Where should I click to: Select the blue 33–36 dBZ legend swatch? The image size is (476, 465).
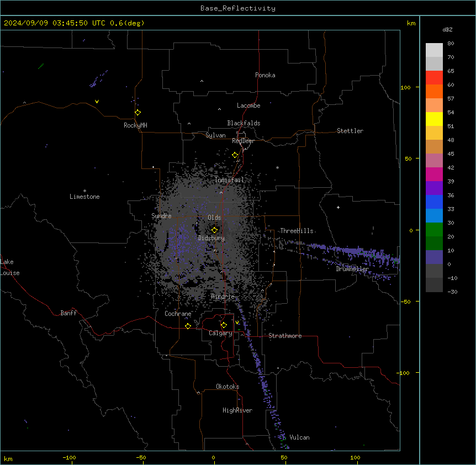(x=434, y=202)
